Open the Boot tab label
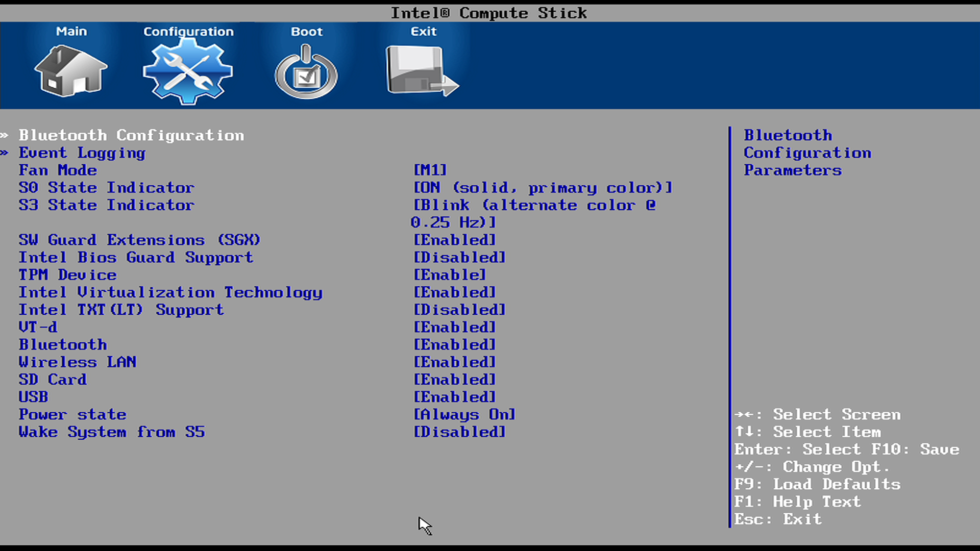 coord(306,32)
